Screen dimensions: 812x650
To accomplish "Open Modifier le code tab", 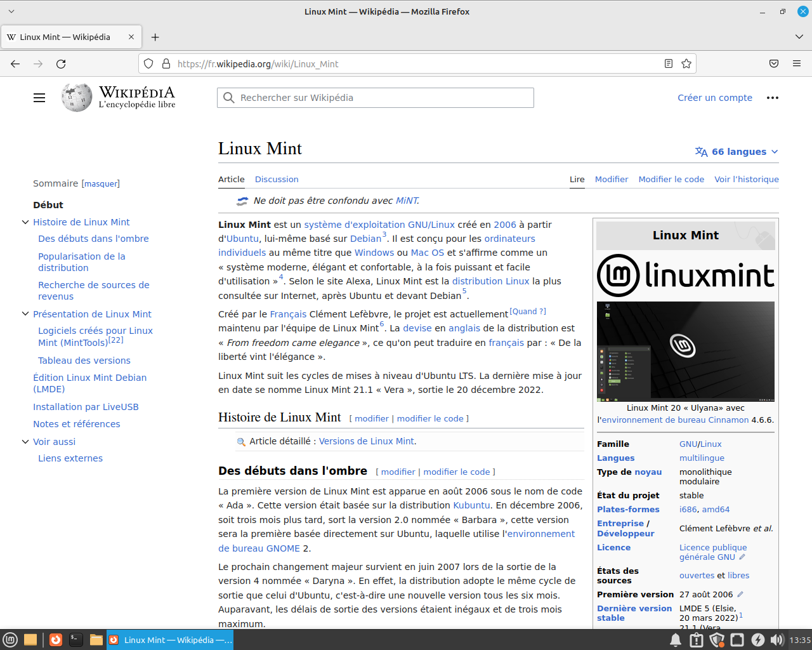I will 671,180.
